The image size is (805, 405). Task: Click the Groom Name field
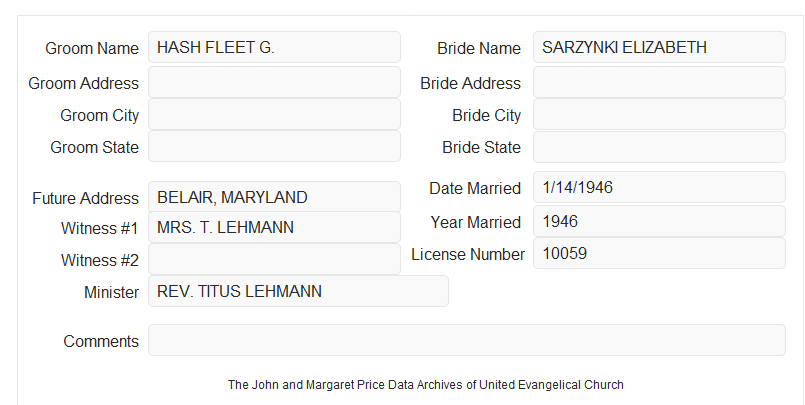coord(274,47)
